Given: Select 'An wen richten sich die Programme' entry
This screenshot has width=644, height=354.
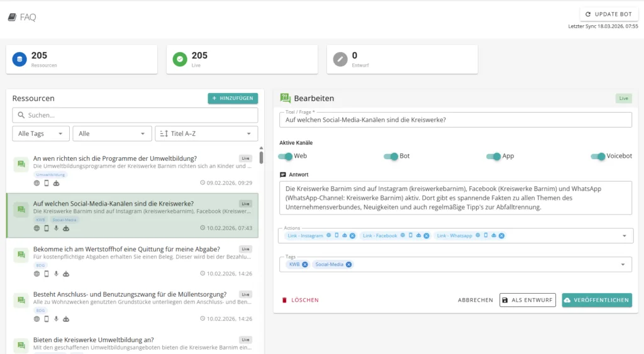Looking at the screenshot, I should tap(132, 170).
